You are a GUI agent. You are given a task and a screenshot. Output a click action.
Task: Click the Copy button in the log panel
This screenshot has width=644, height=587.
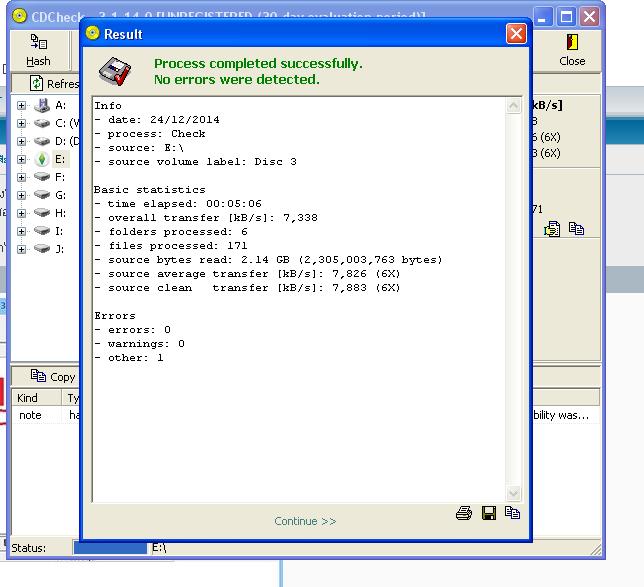pos(53,377)
